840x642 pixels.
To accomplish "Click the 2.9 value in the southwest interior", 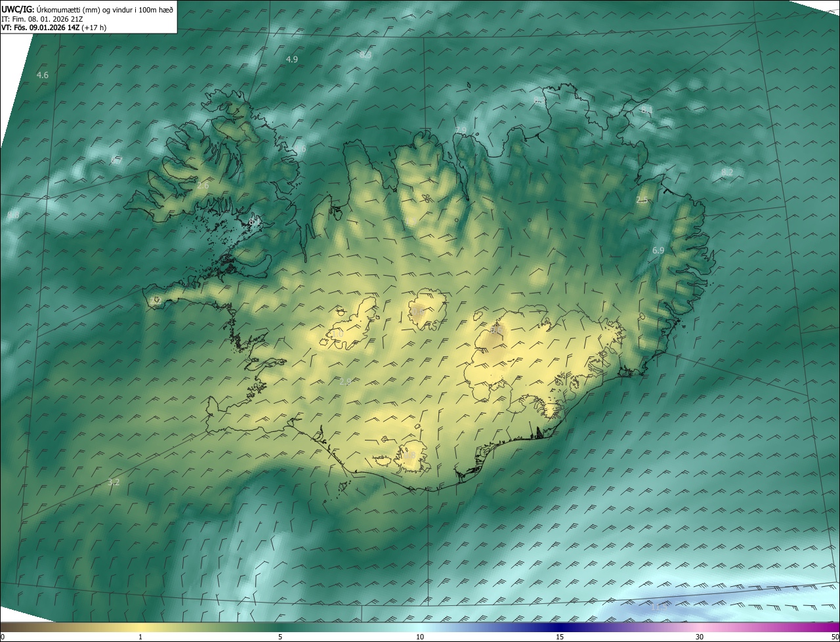I will click(345, 381).
